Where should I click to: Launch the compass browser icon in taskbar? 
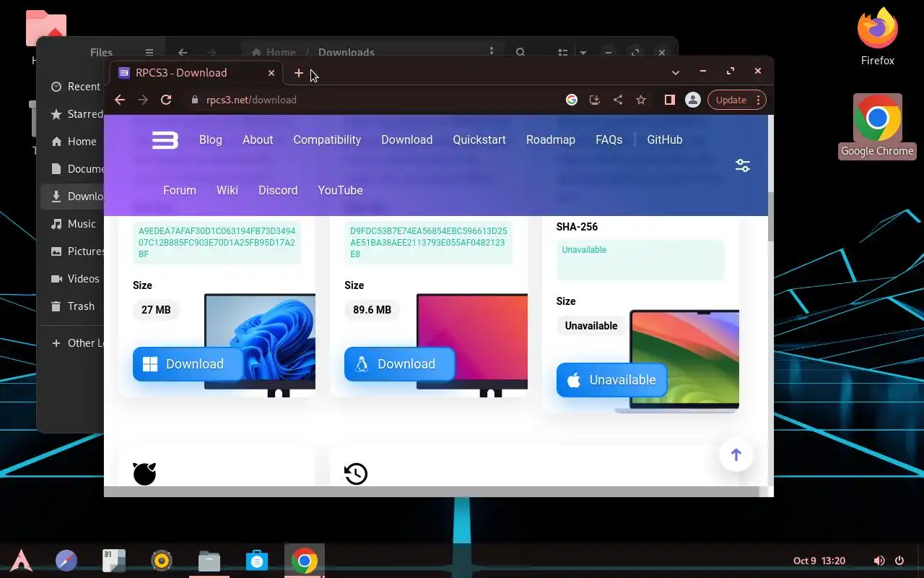66,561
